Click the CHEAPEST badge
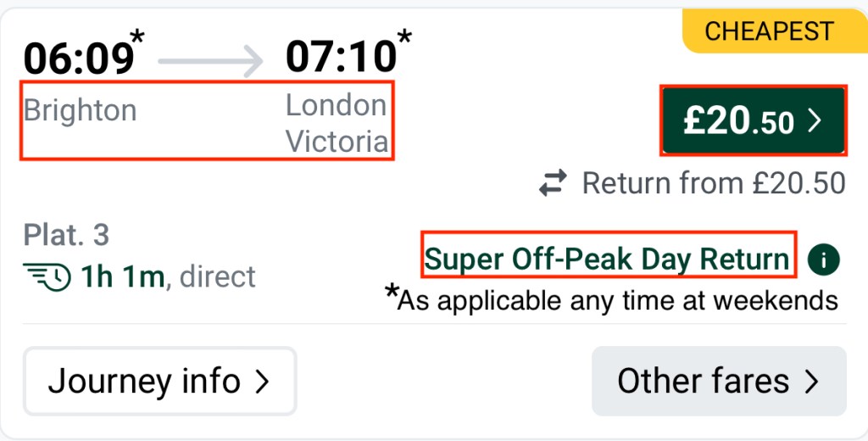The height and width of the screenshot is (441, 868). [x=769, y=32]
